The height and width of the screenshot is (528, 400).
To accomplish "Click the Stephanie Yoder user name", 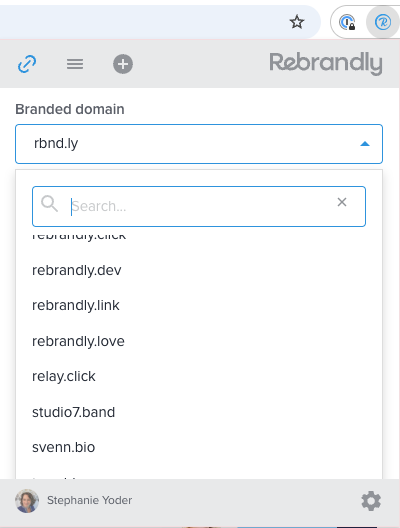I will click(x=90, y=500).
